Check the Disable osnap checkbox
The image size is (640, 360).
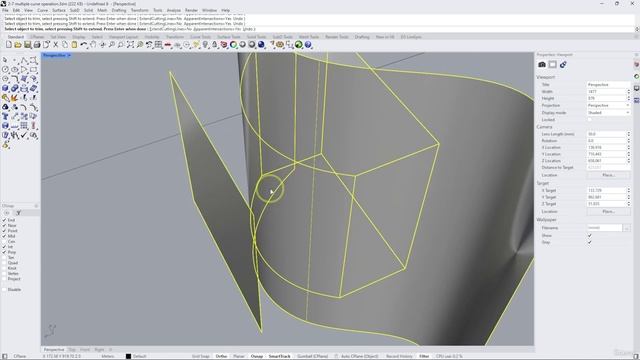pyautogui.click(x=4, y=289)
